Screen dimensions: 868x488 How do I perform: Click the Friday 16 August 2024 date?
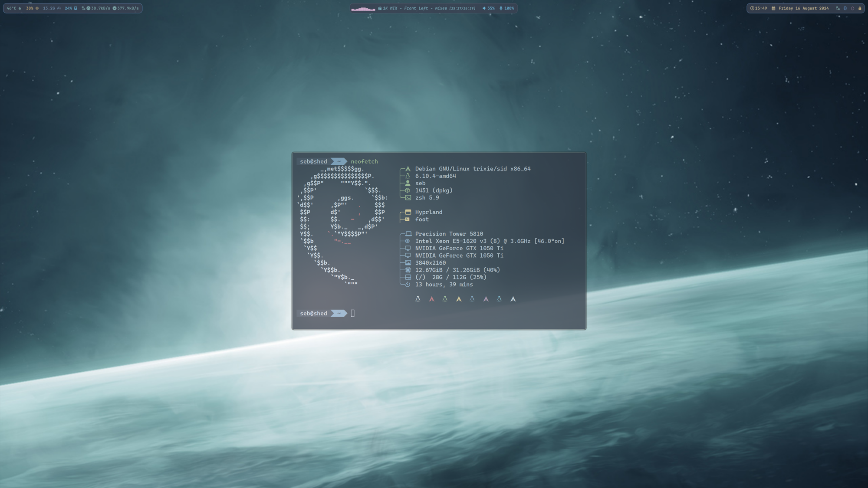[x=803, y=8]
